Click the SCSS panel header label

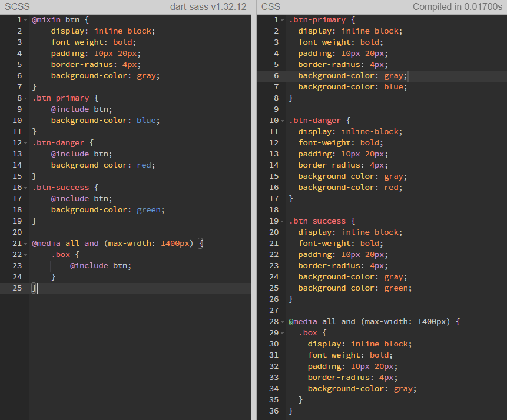click(17, 7)
